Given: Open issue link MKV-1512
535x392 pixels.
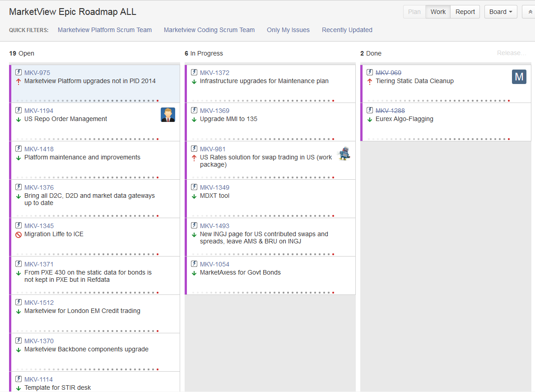Looking at the screenshot, I should [39, 303].
